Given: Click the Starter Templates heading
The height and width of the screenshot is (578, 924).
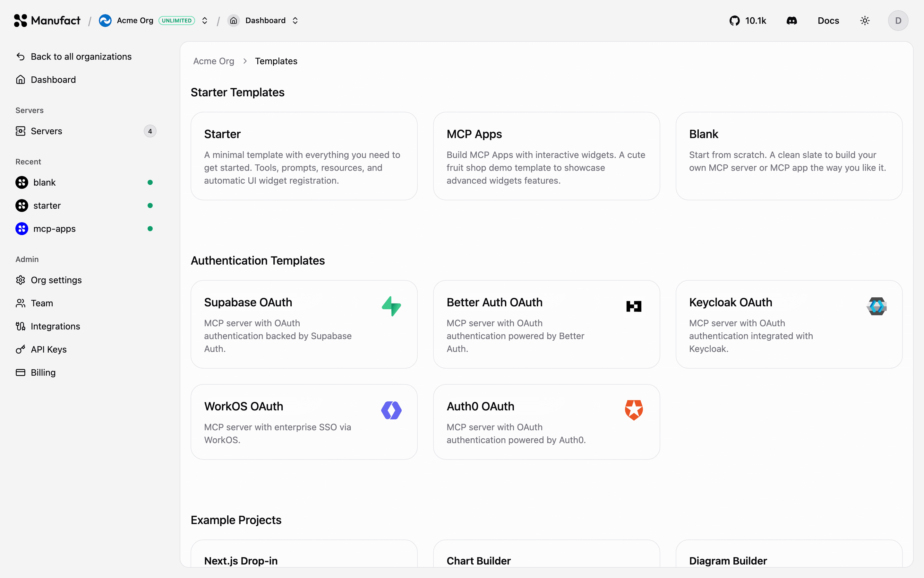Looking at the screenshot, I should click(x=237, y=92).
